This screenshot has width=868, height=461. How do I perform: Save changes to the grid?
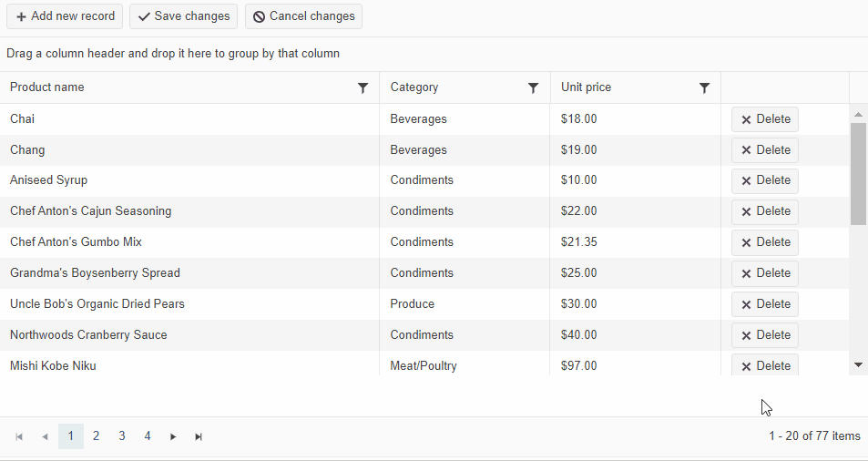click(x=184, y=16)
